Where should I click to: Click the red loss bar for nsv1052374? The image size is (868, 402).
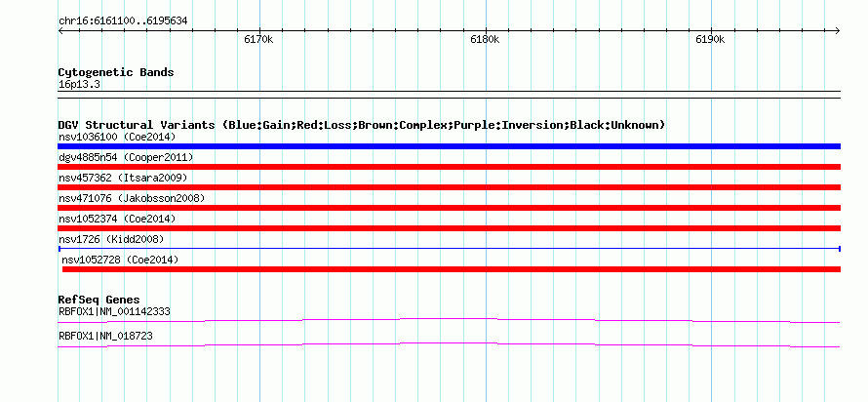coord(449,228)
